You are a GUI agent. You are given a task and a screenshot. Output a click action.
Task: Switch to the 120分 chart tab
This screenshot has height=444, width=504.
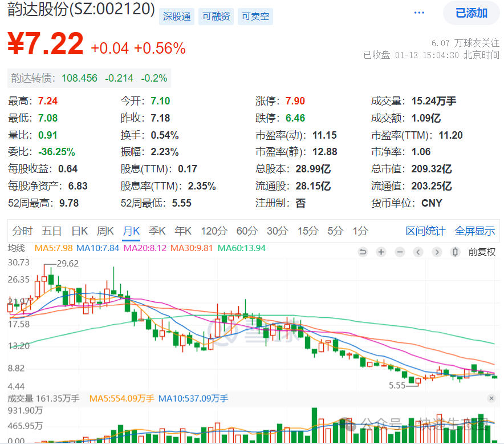tap(214, 231)
